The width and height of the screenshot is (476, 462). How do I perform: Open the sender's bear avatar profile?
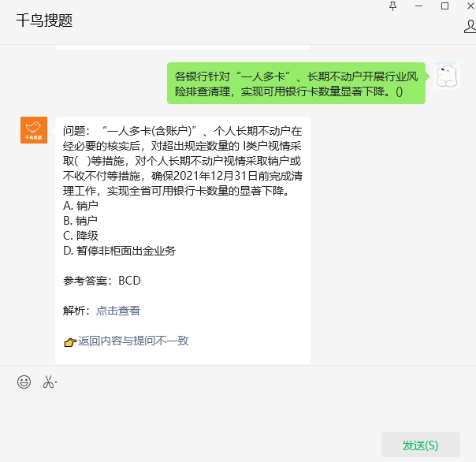tap(447, 76)
